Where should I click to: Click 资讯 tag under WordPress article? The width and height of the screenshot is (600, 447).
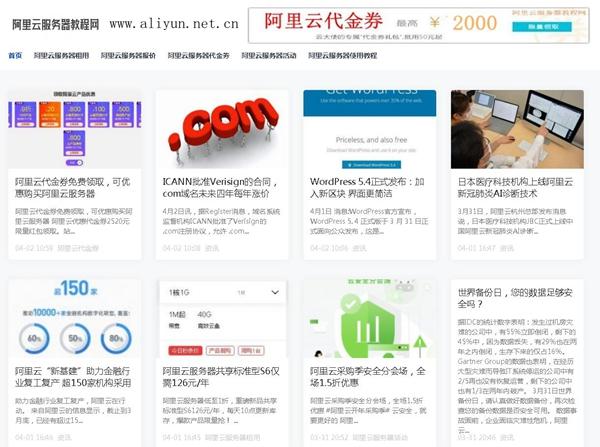(x=359, y=248)
